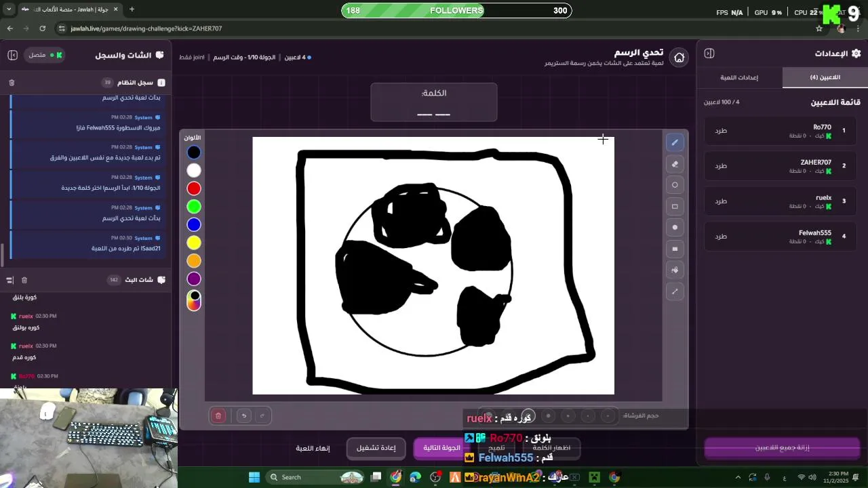Screen dimensions: 868x488
Task: Open the Windows Start menu
Action: pyautogui.click(x=254, y=477)
